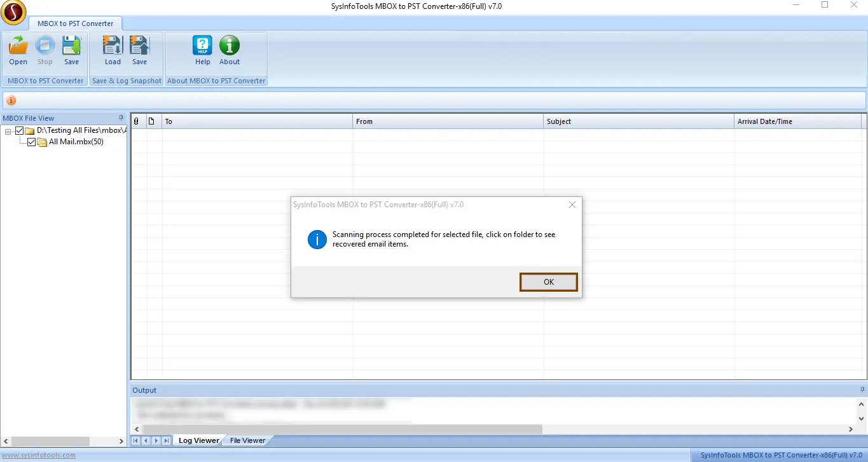Screen dimensions: 868x462
Task: Switch to the MBOX to PST Converter ribbon tab
Action: (75, 24)
